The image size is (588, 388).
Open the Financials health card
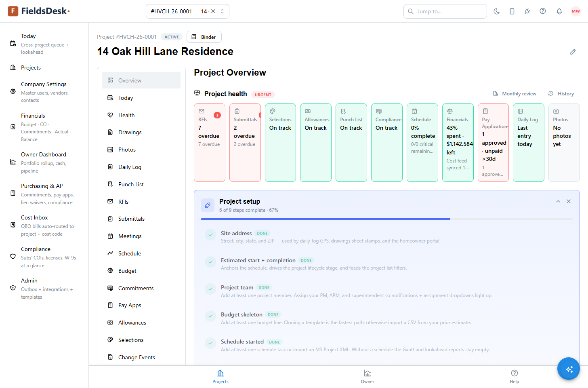458,143
